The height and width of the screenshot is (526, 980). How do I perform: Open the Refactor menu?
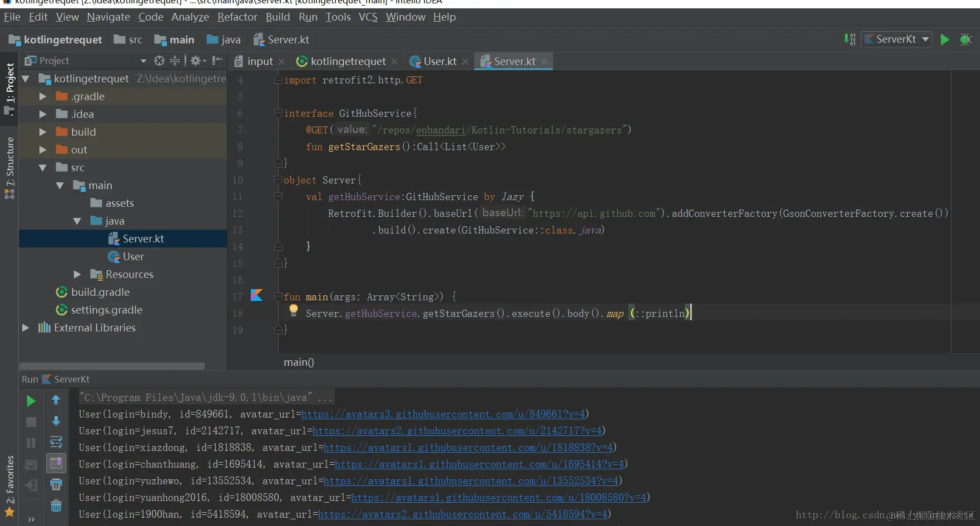[237, 17]
